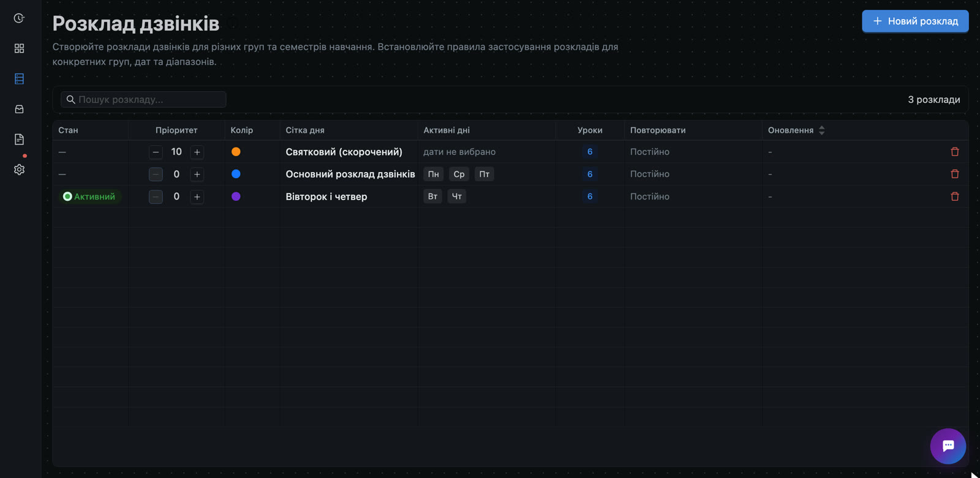Sort by the Оновлення column arrows
Viewport: 980px width, 478px height.
coord(821,130)
